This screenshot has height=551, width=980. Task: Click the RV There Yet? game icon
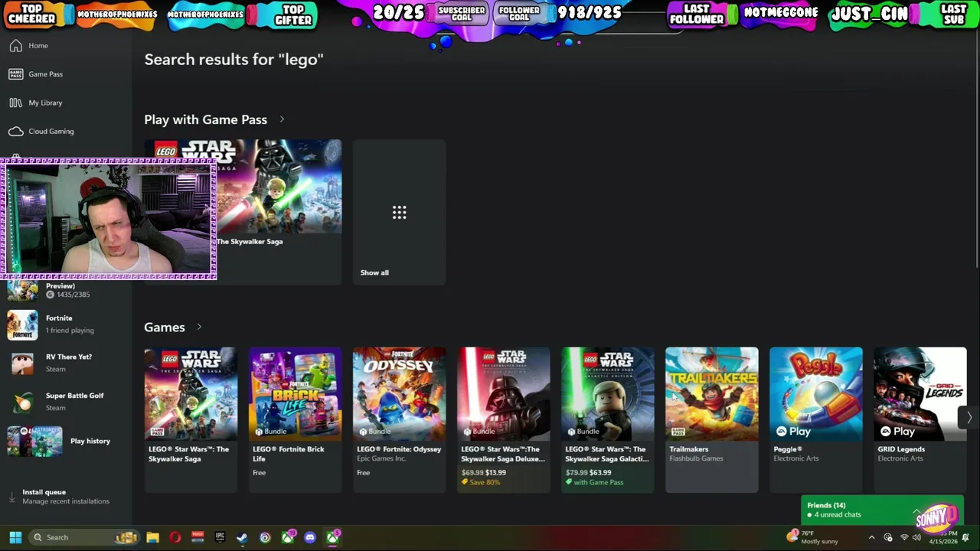coord(22,363)
